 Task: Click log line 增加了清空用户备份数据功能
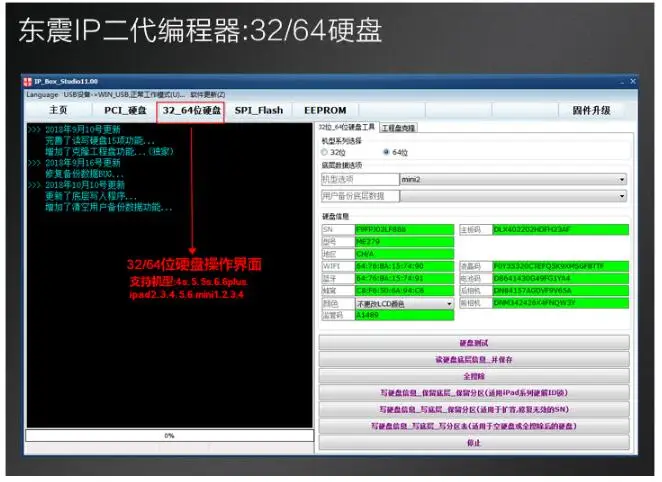pos(109,207)
